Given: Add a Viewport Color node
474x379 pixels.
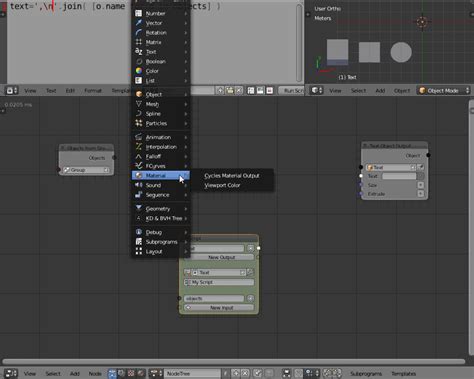Looking at the screenshot, I should [232, 185].
